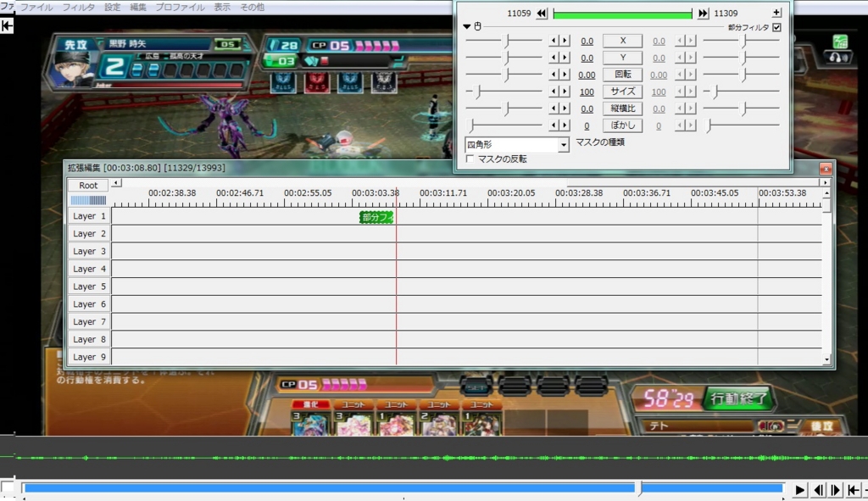Open the 設定 menu
The width and height of the screenshot is (868, 501).
tap(113, 7)
